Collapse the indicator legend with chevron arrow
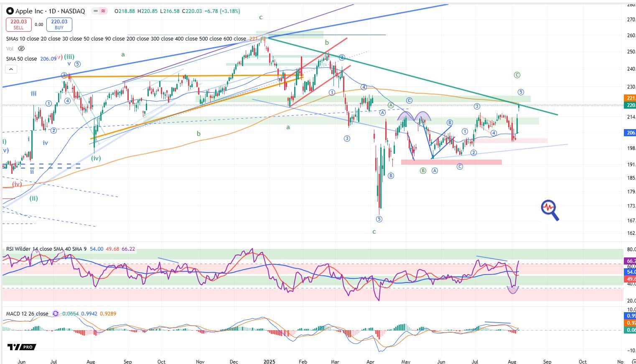Image resolution: width=636 pixels, height=364 pixels. pos(11,69)
